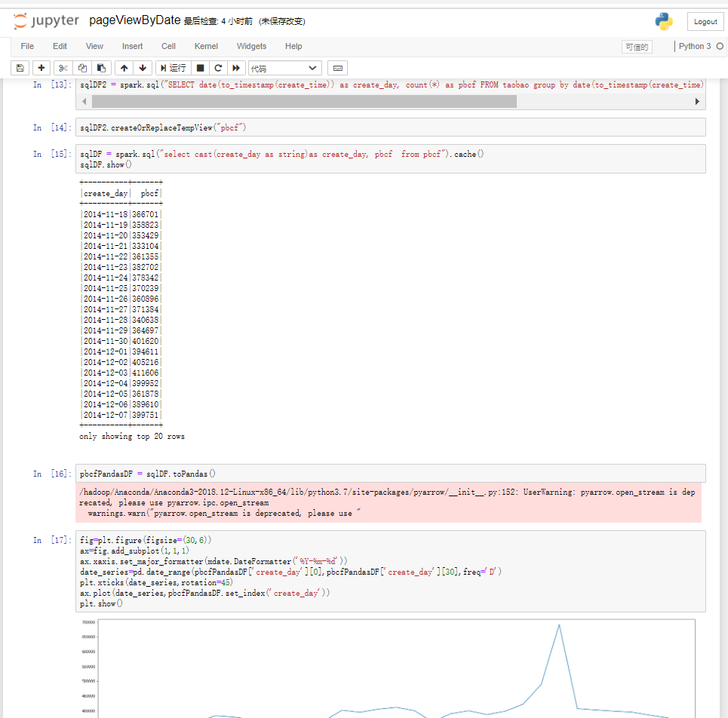Open the Insert menu
728x718 pixels.
(x=132, y=47)
